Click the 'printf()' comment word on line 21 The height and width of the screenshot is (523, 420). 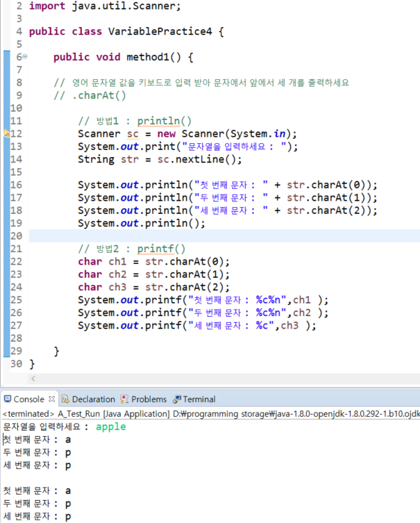coord(161,249)
